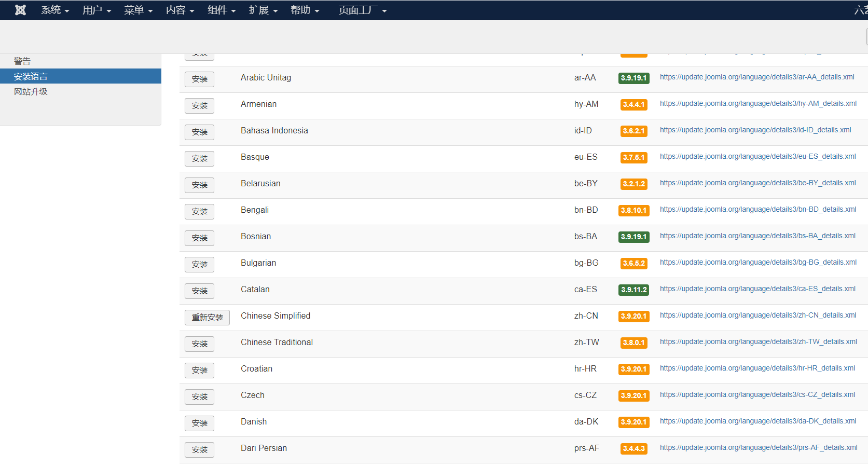
Task: Install the Arabic Unitag language
Action: [199, 79]
